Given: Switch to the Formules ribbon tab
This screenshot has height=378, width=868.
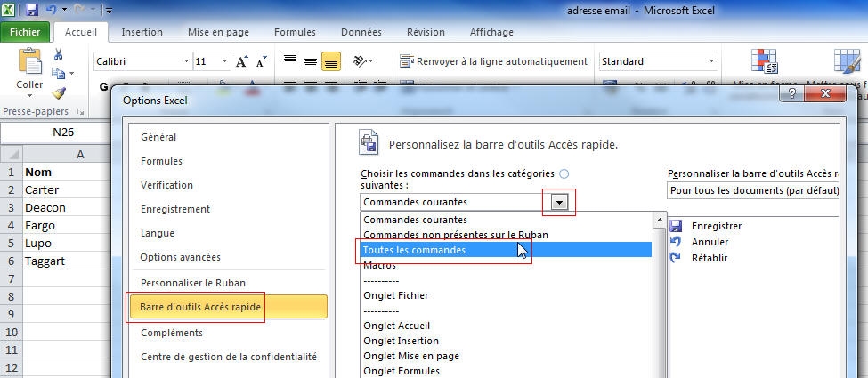Looking at the screenshot, I should (x=295, y=32).
